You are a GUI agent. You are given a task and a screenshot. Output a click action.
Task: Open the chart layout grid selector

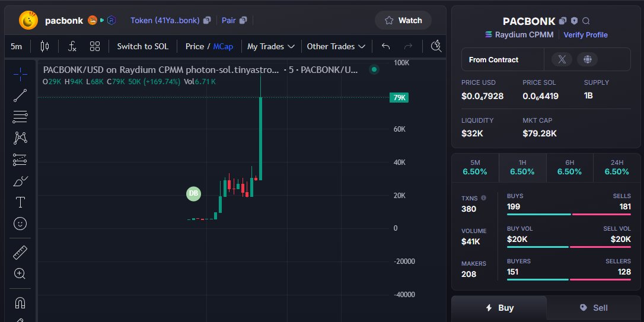(95, 46)
